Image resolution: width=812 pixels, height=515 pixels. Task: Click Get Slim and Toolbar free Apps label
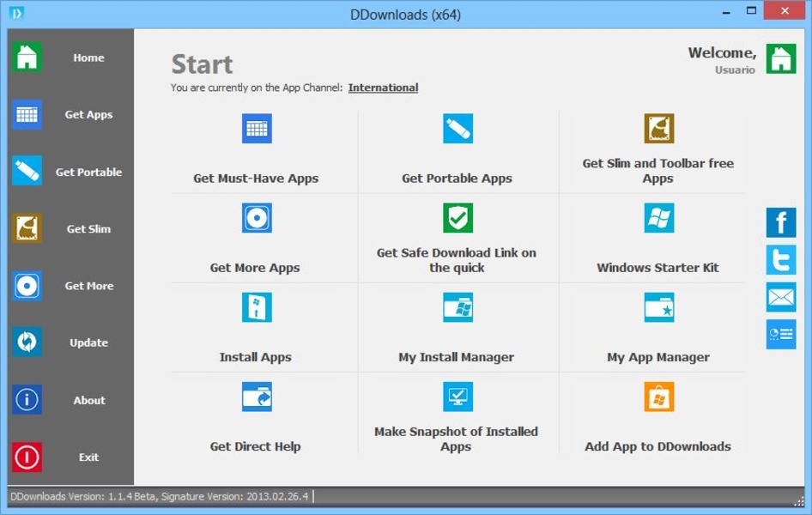pos(657,171)
